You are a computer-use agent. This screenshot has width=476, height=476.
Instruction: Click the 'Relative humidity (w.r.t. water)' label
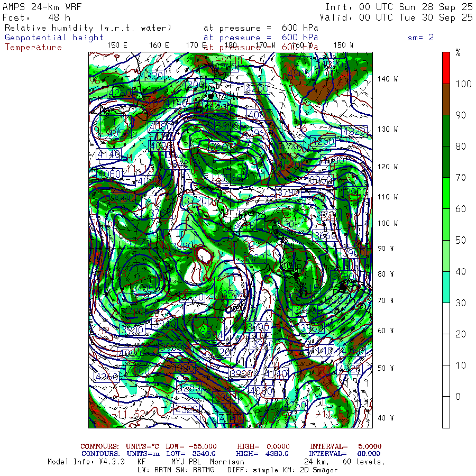coord(88,28)
